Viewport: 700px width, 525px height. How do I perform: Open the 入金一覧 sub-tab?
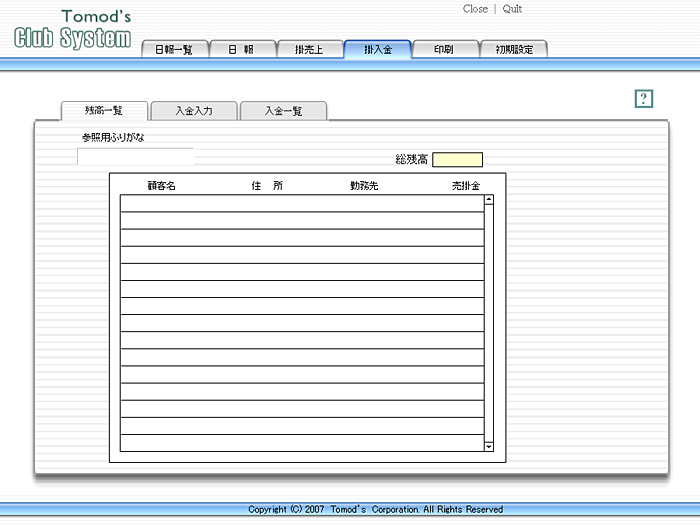point(283,111)
